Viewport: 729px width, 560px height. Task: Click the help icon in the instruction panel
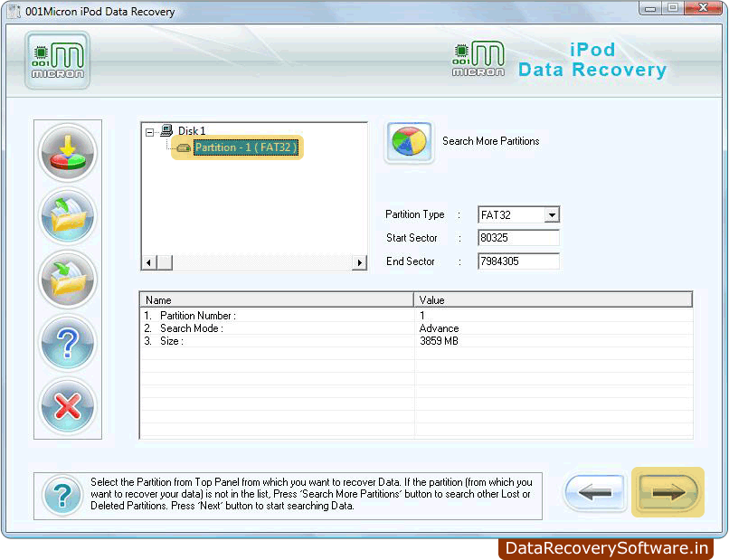62,496
